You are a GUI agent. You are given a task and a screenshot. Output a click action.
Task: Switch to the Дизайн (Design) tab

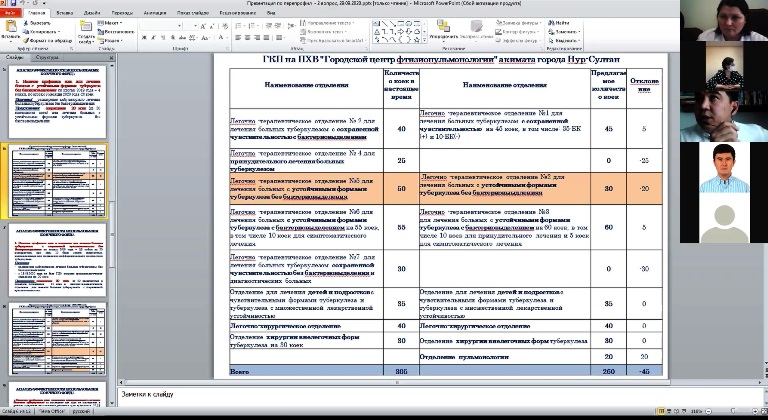pos(92,13)
